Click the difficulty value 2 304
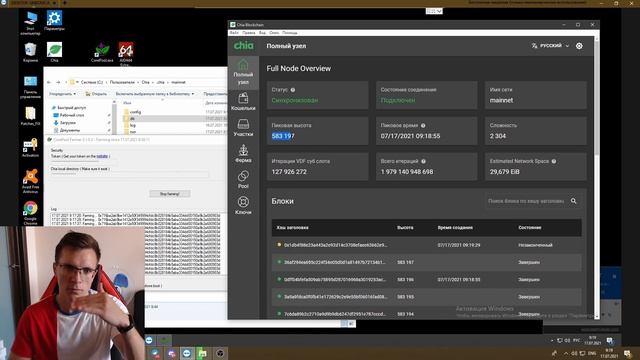 (498, 136)
